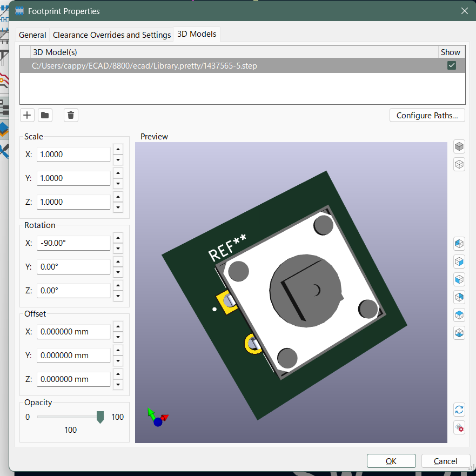This screenshot has width=476, height=476.
Task: Switch preview to bottom view cube icon
Action: click(x=459, y=332)
